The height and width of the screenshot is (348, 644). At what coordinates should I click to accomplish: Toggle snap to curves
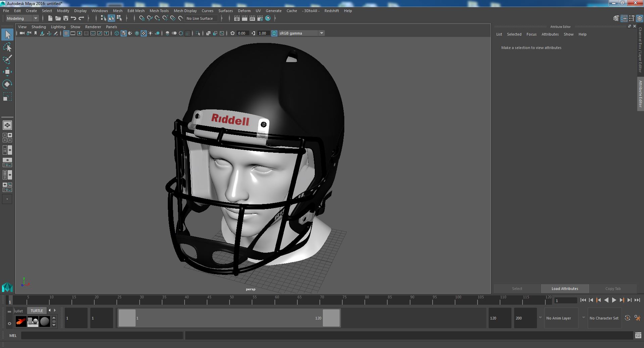pyautogui.click(x=150, y=18)
